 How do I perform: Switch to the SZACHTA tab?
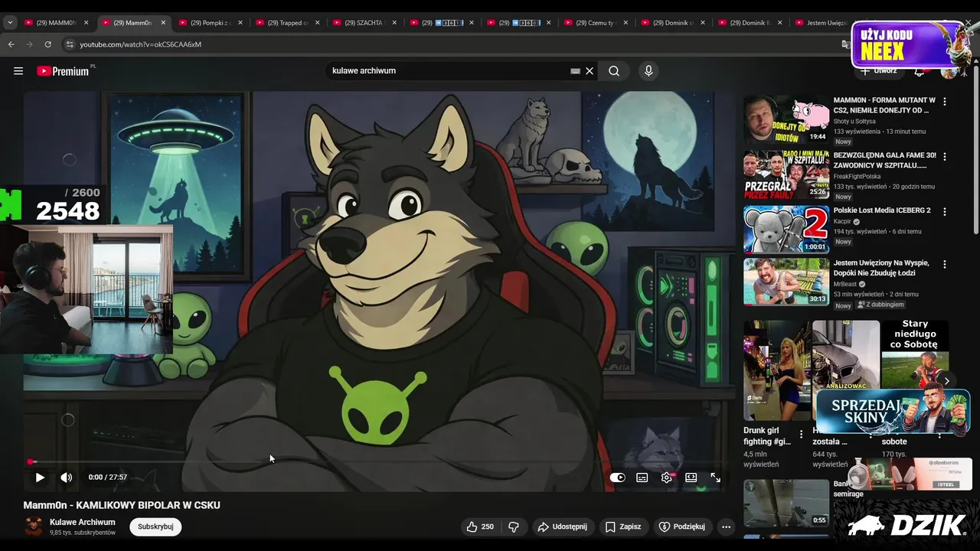point(365,23)
